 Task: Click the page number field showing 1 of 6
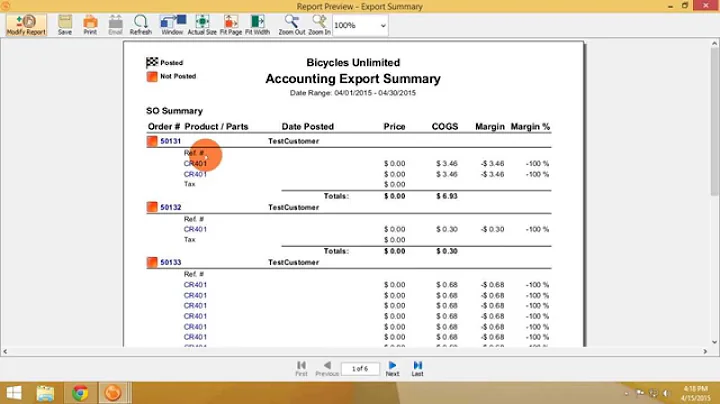click(360, 369)
